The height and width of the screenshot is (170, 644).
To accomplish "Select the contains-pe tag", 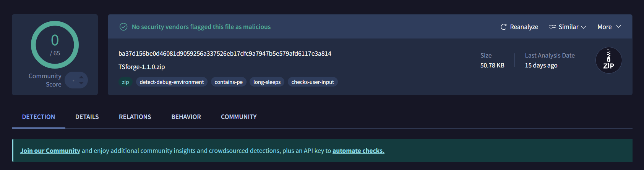I will [229, 82].
